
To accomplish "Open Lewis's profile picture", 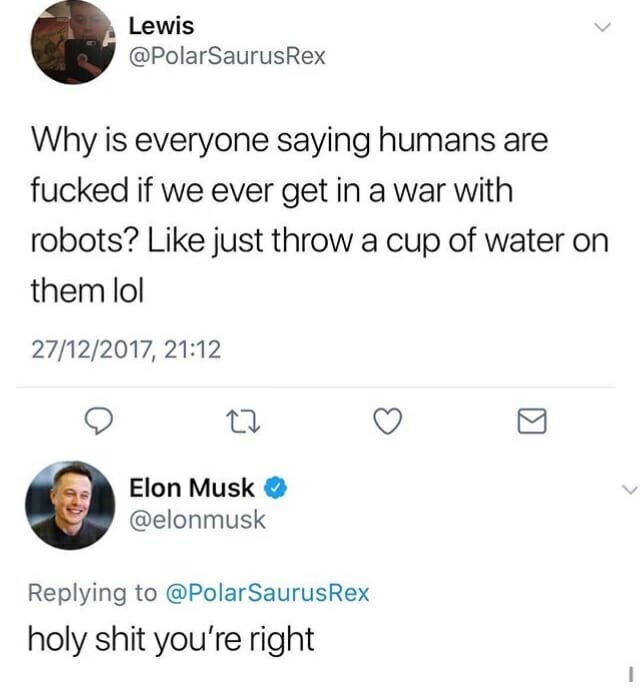I will (x=72, y=41).
